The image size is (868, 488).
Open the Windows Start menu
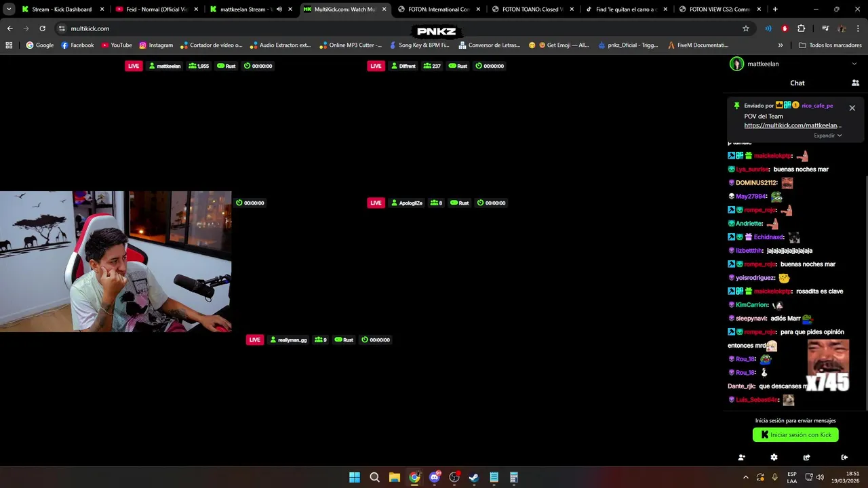pos(355,477)
